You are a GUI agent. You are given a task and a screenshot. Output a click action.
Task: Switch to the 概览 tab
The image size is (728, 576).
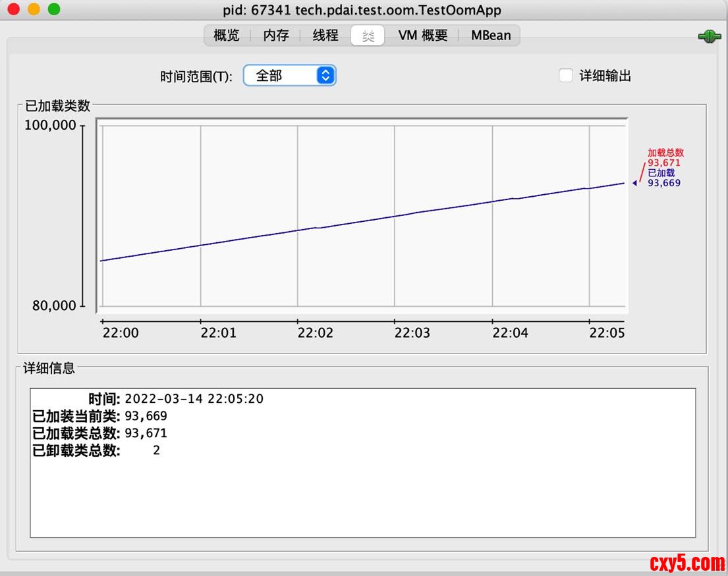click(227, 36)
